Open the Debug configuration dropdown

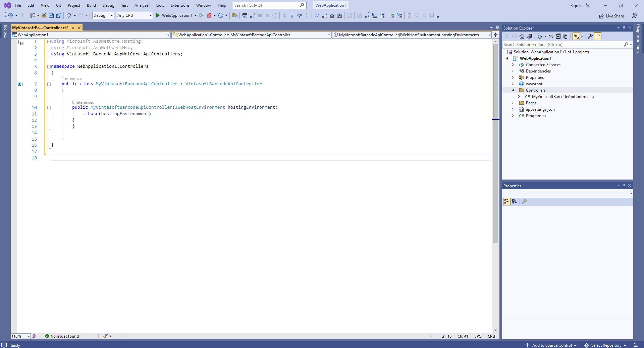click(x=103, y=15)
